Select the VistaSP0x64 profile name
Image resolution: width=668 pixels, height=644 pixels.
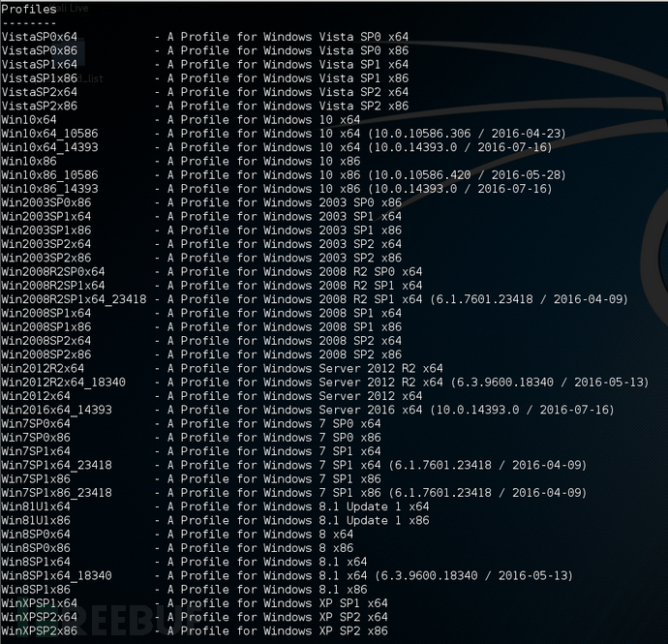[39, 37]
